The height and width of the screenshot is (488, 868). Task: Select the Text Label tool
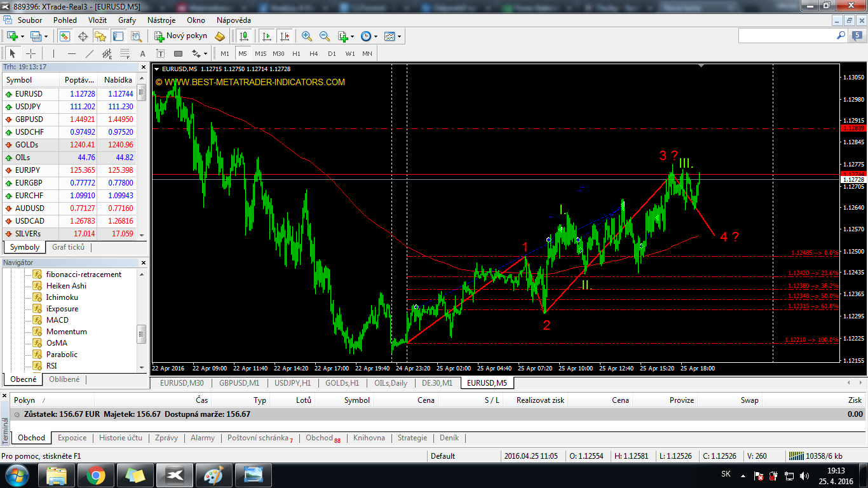(160, 53)
